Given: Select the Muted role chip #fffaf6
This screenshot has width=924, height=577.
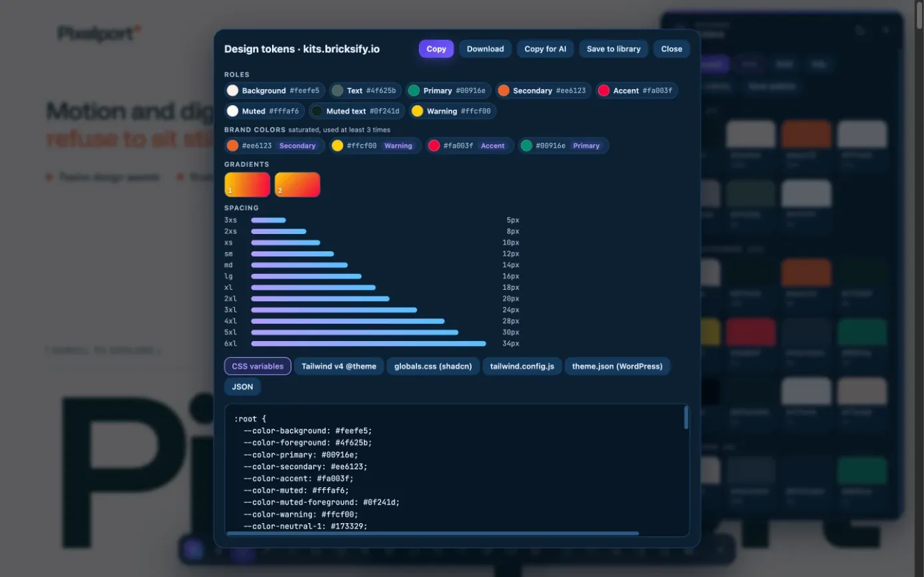Looking at the screenshot, I should [x=265, y=111].
